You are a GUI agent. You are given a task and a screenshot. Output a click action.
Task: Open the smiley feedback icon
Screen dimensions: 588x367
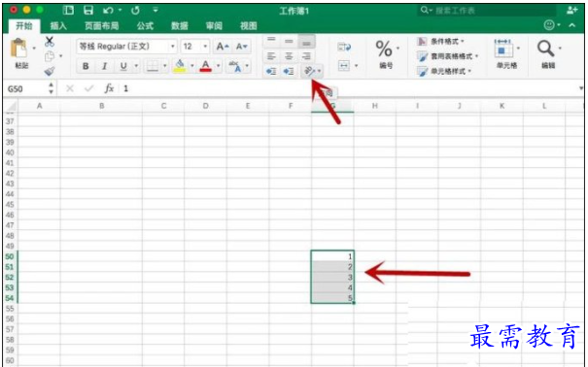(x=549, y=25)
